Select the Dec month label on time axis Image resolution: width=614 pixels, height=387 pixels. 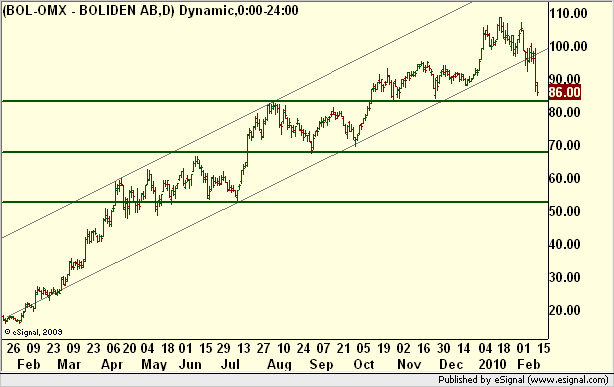(x=451, y=364)
